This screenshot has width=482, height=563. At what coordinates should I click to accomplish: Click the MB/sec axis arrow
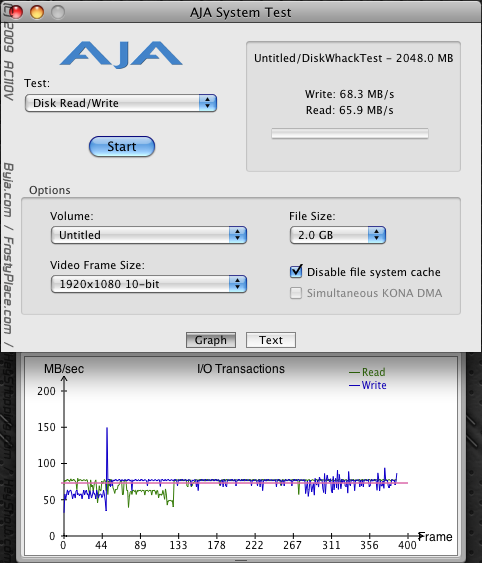64,379
